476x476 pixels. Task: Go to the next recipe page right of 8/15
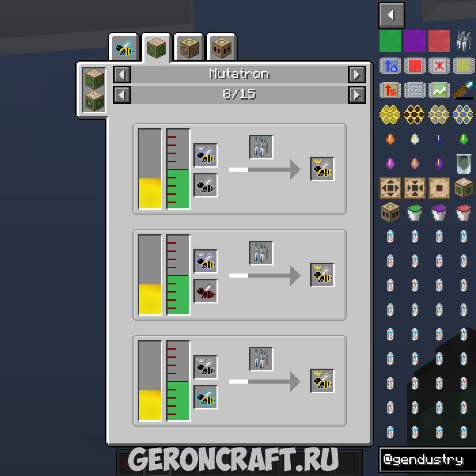[x=357, y=95]
